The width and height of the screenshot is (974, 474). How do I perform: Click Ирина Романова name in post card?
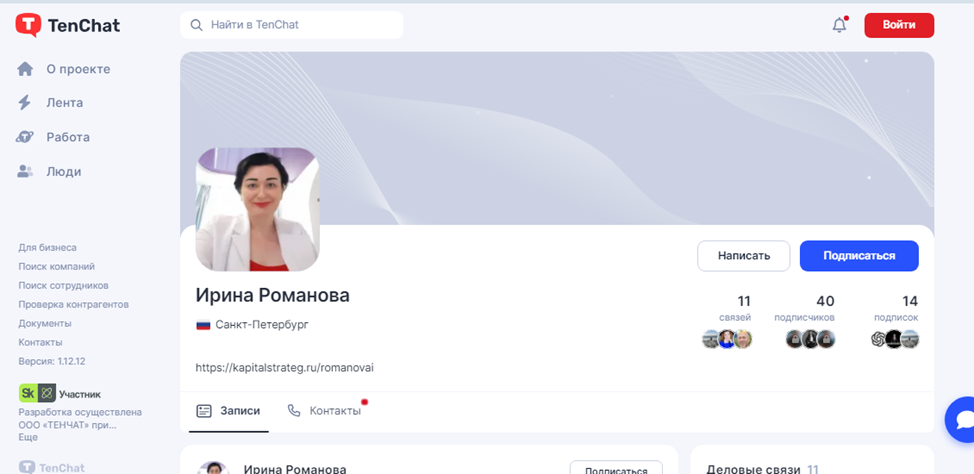[x=295, y=469]
